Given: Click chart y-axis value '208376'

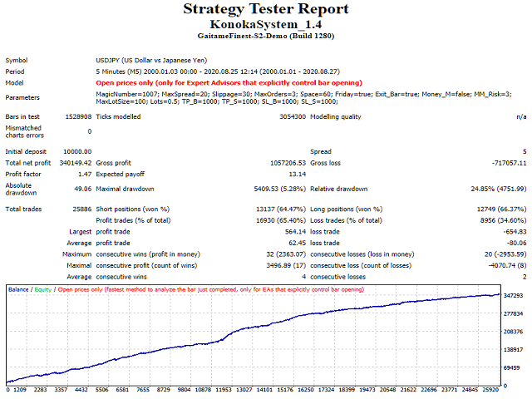Looking at the screenshot, I should click(513, 332).
